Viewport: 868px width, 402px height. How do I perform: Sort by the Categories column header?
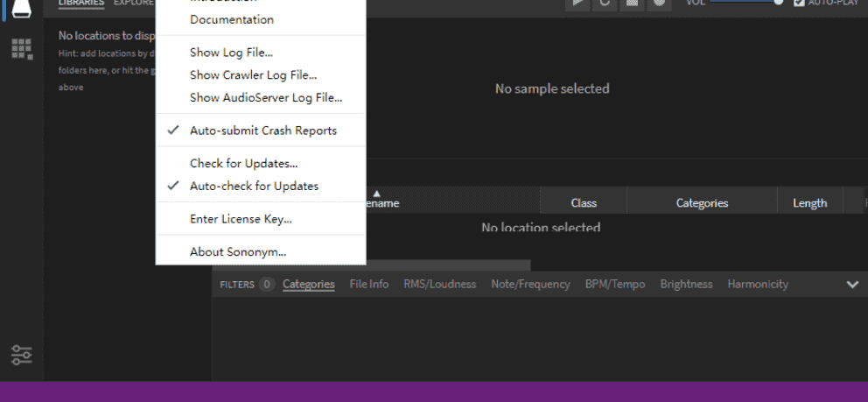[702, 200]
